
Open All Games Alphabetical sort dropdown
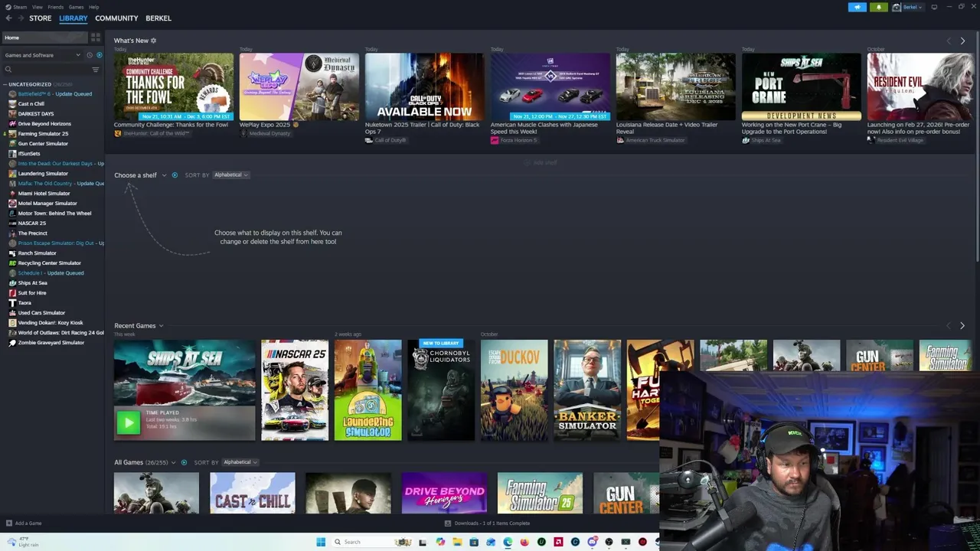click(240, 462)
